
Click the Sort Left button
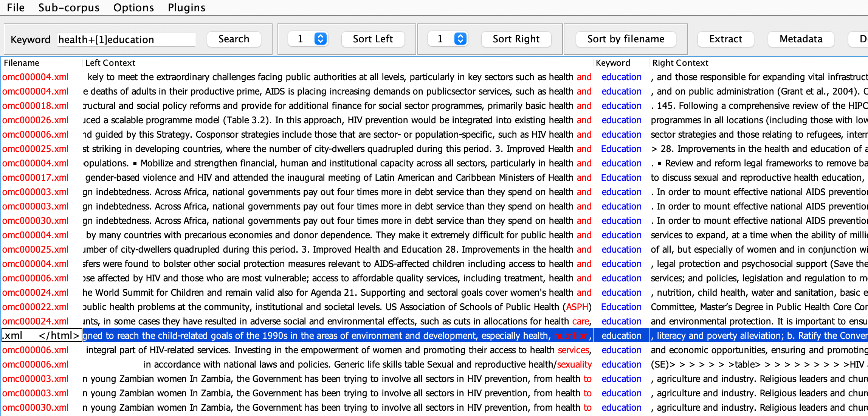[373, 39]
